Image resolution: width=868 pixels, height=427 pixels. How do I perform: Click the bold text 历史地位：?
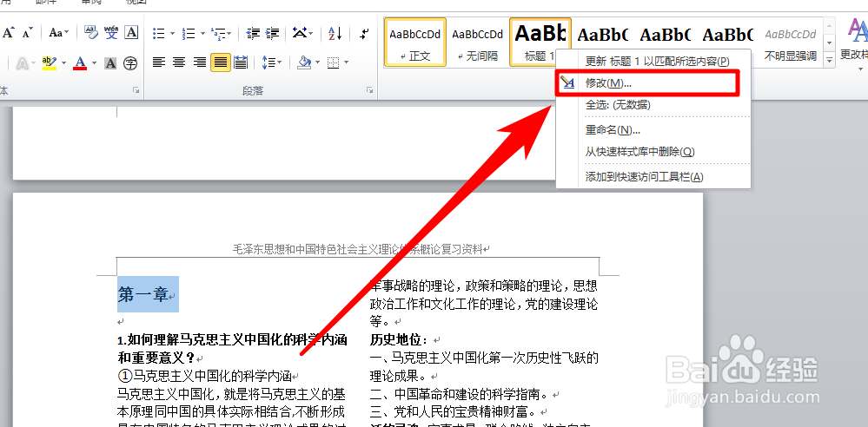[x=399, y=339]
